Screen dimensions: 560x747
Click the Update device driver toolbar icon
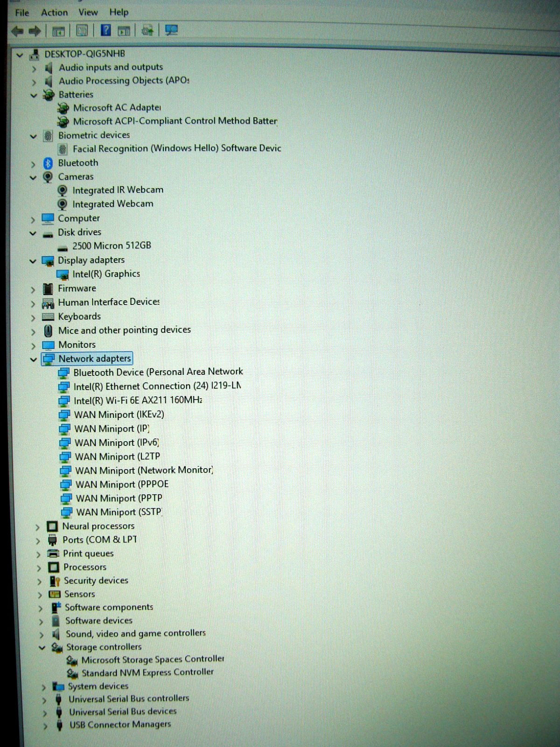click(x=147, y=31)
